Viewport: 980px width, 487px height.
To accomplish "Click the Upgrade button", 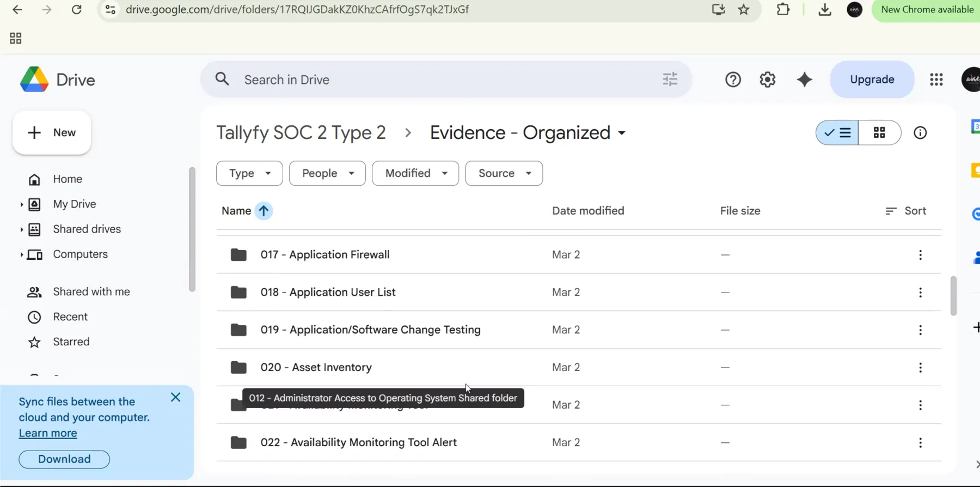I will click(872, 80).
